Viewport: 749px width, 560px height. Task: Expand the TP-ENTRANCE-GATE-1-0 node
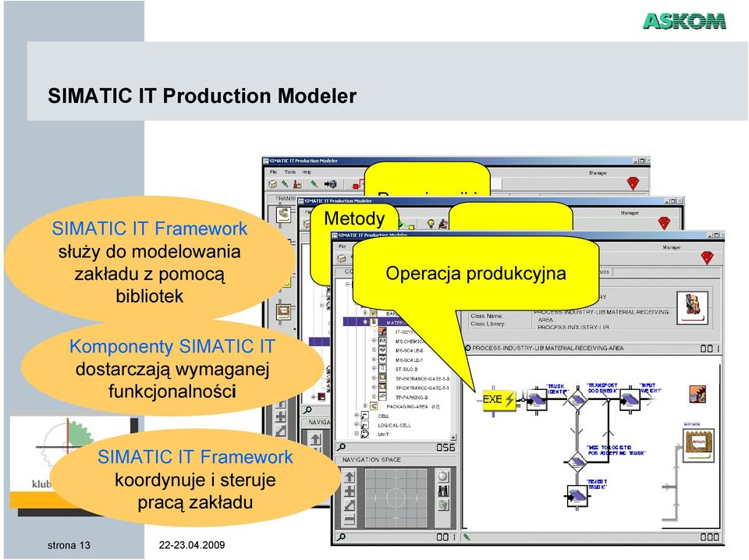[374, 378]
